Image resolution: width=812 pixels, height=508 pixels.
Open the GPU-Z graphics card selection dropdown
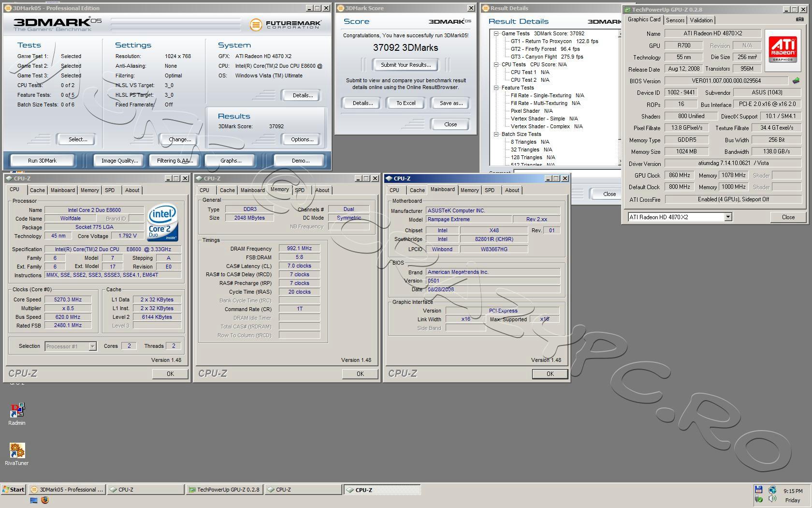[x=728, y=217]
